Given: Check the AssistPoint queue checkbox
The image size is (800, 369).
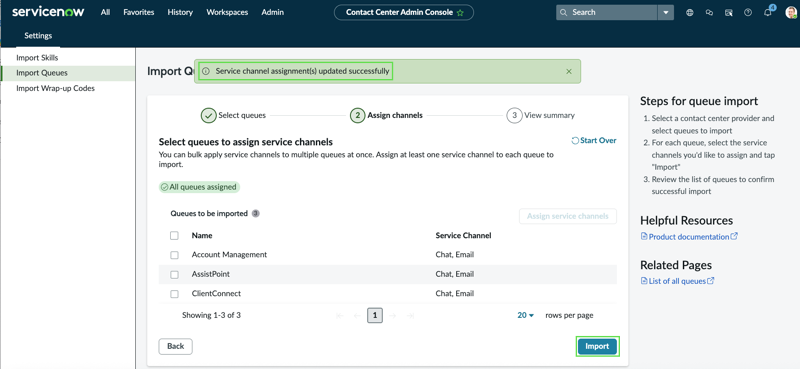Looking at the screenshot, I should [x=174, y=275].
